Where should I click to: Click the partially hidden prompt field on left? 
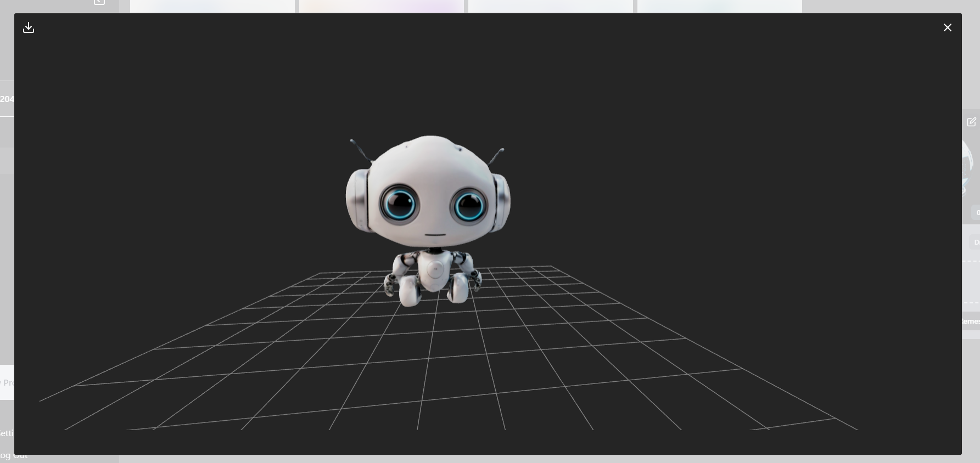click(7, 382)
